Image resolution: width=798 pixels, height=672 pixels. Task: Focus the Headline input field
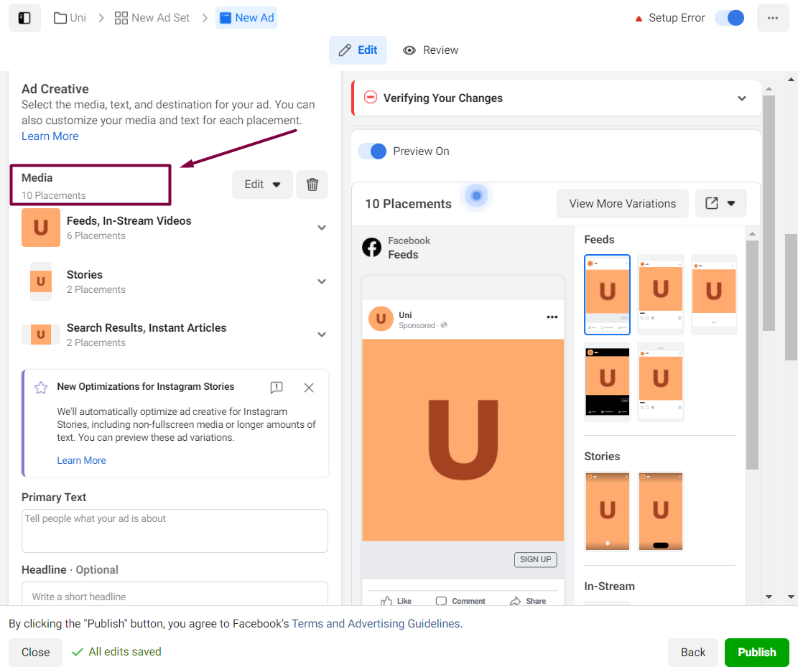pyautogui.click(x=175, y=594)
